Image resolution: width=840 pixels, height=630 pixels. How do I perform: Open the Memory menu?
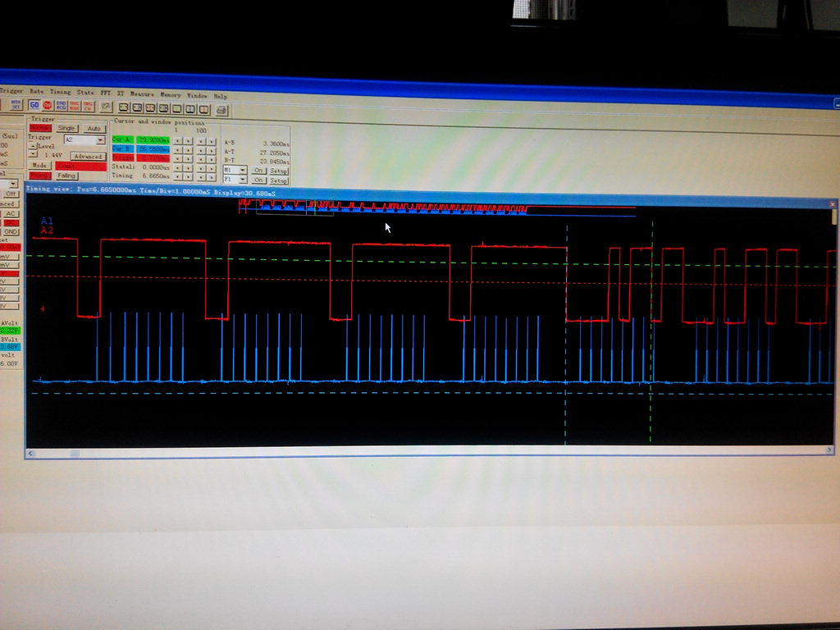[171, 95]
